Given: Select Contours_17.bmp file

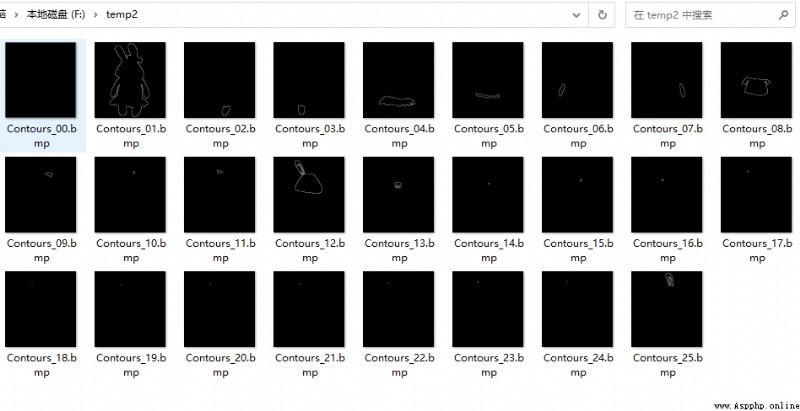Looking at the screenshot, I should coord(757,210).
